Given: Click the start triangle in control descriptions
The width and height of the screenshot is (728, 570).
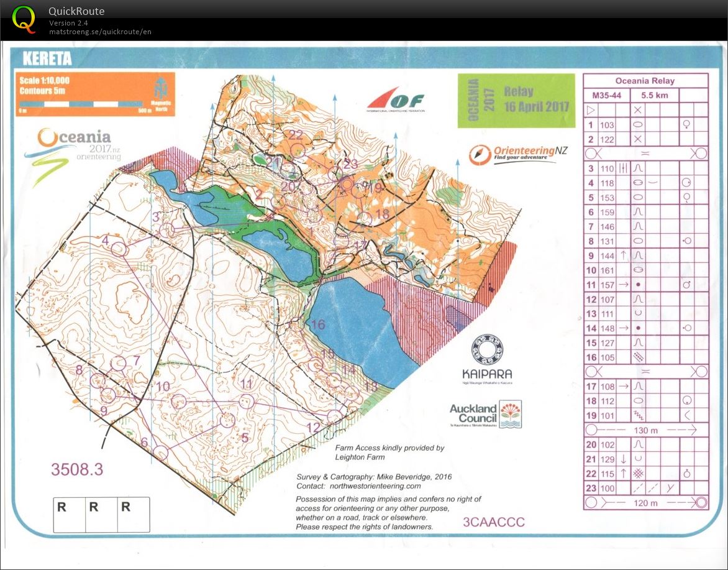Looking at the screenshot, I should [591, 110].
